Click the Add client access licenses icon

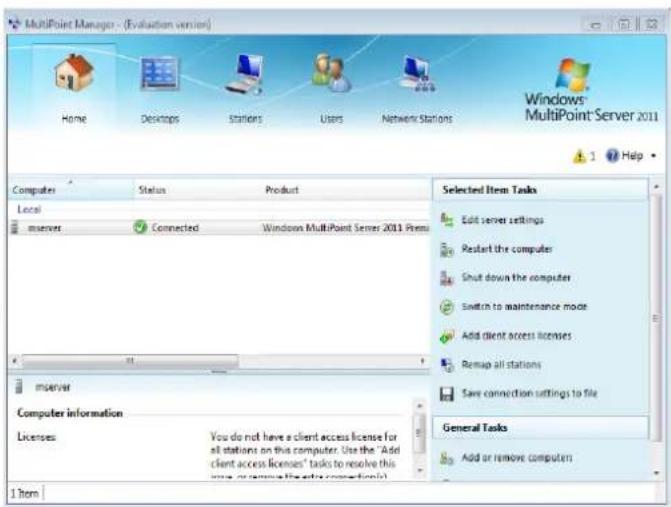447,336
